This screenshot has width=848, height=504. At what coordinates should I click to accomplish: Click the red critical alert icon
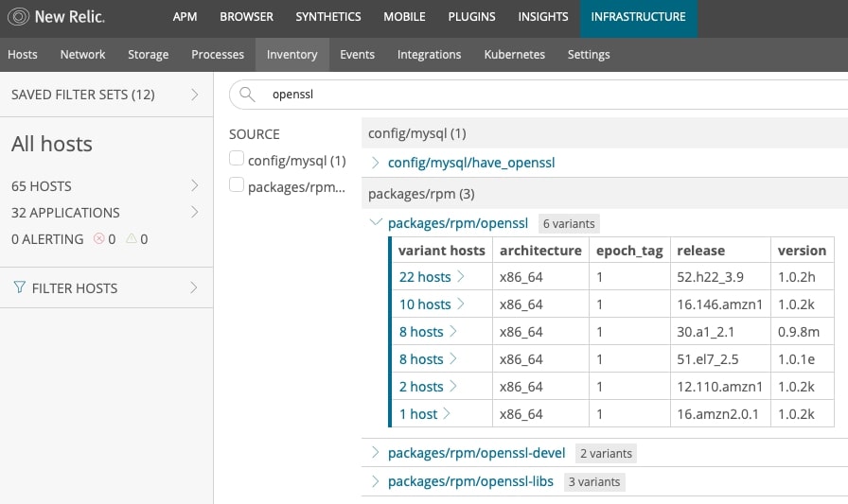point(98,239)
